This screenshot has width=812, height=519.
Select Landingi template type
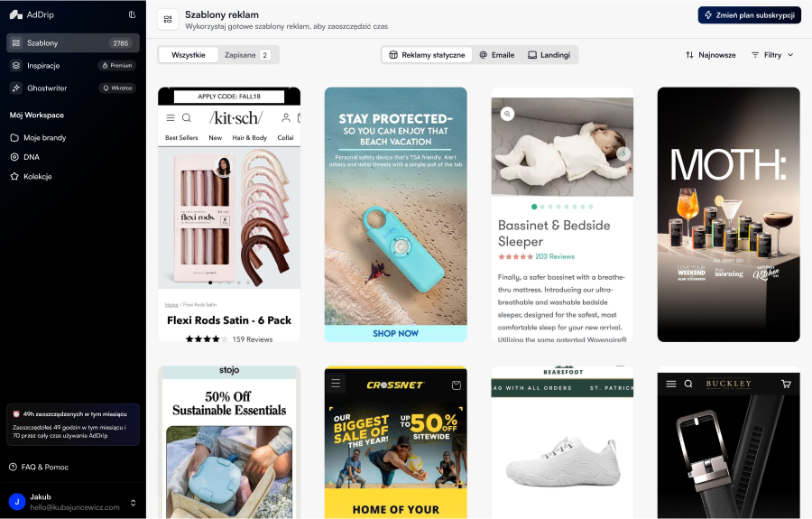[549, 55]
